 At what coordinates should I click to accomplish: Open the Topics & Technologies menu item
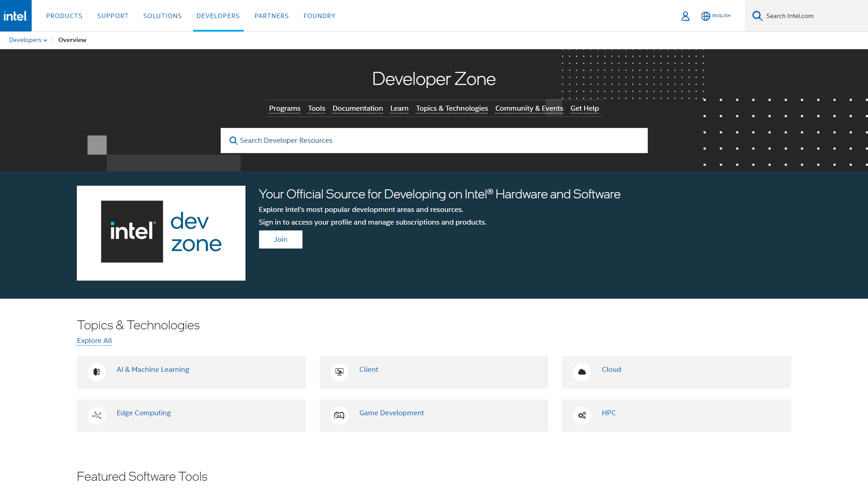pos(452,108)
